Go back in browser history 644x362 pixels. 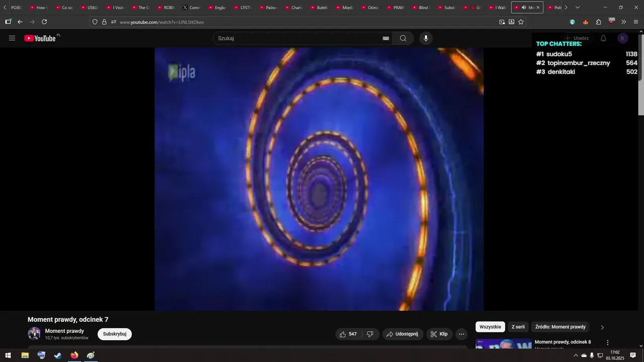(20, 22)
